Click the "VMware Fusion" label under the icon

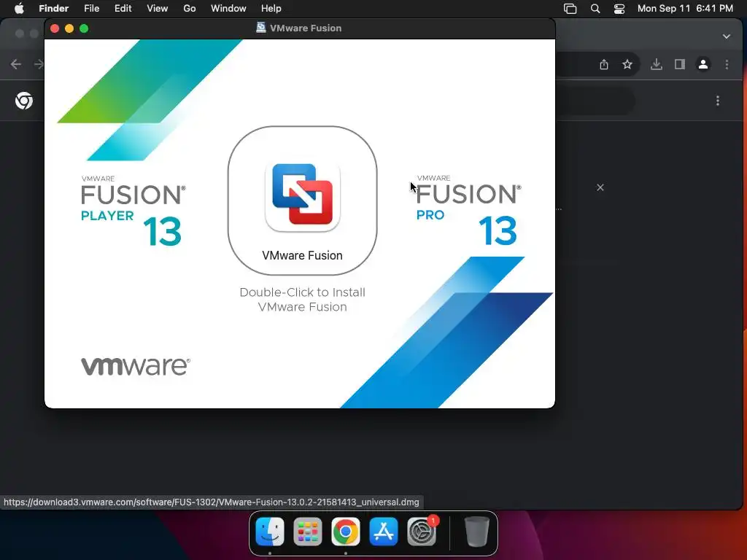pyautogui.click(x=303, y=255)
